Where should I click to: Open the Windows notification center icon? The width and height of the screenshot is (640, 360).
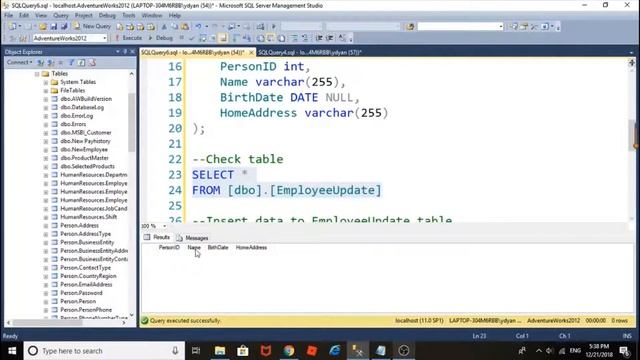[x=624, y=351]
